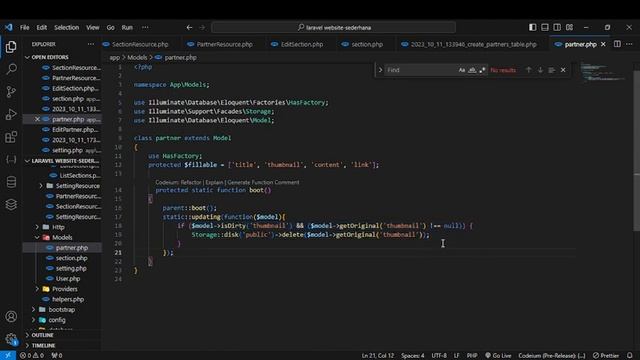The image size is (640, 360).
Task: Expand the bootstrap folder
Action: tap(33, 309)
